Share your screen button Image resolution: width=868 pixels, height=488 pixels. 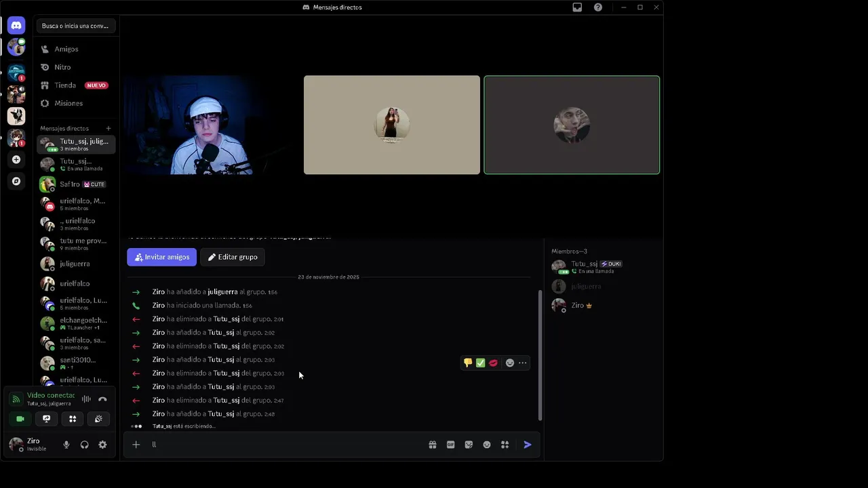[46, 419]
